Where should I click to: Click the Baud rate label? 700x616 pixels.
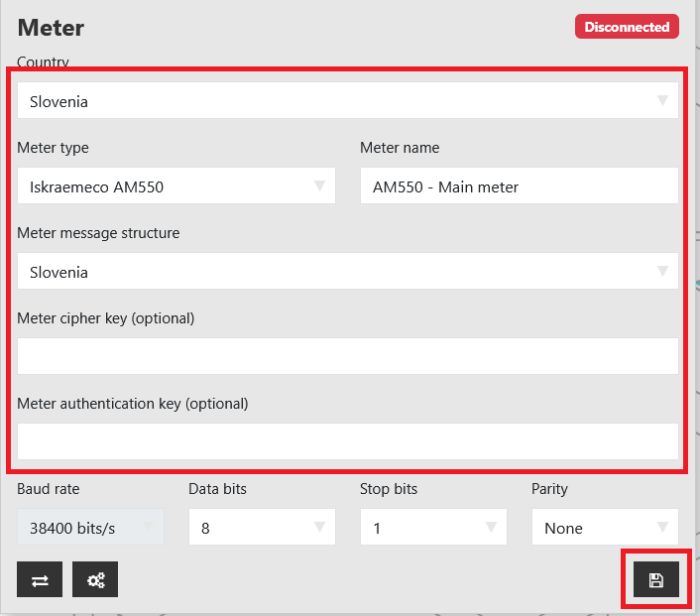pos(49,489)
